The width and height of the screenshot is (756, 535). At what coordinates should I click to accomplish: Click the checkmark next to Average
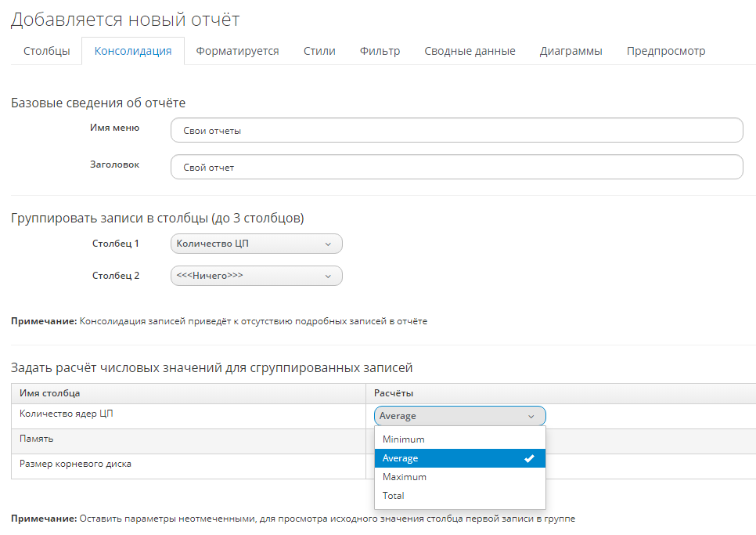coord(529,458)
